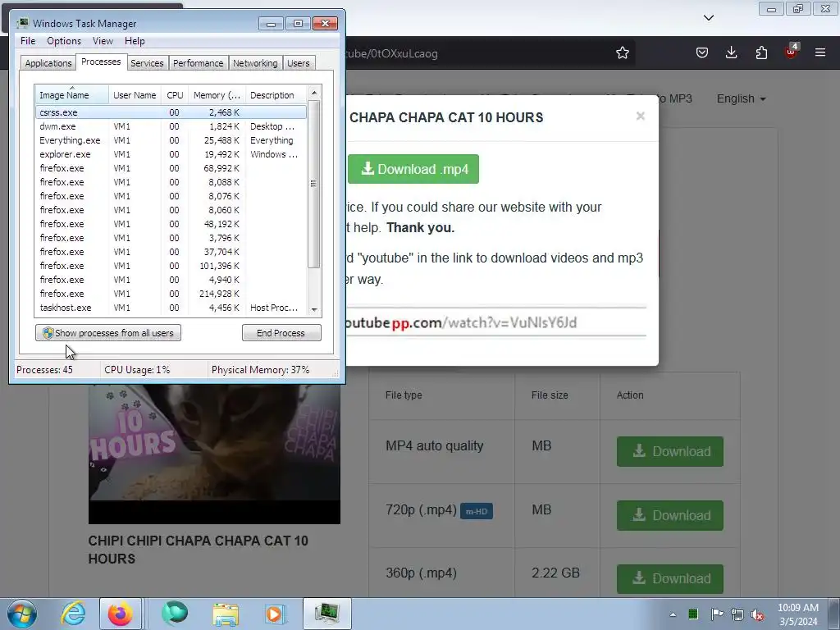
Task: Expand Firefox tab list chevron
Action: pyautogui.click(x=709, y=18)
